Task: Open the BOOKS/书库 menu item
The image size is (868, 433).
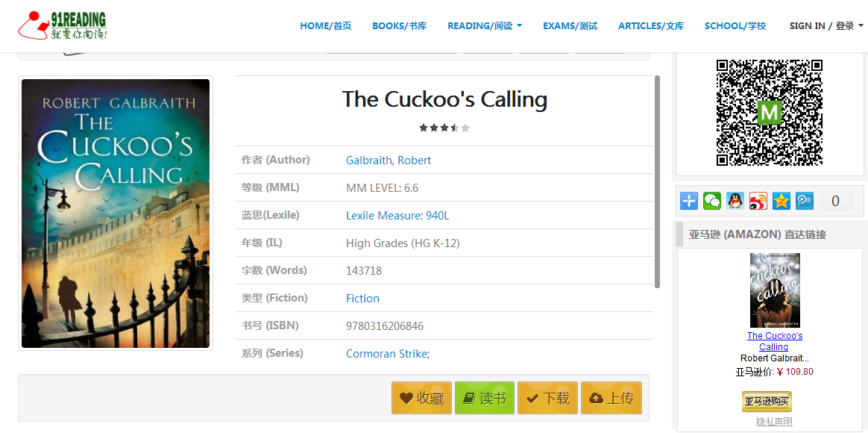Action: pyautogui.click(x=399, y=26)
